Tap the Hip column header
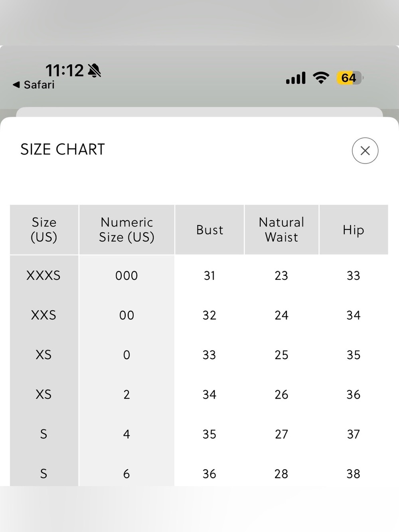This screenshot has height=532, width=399. 354,230
